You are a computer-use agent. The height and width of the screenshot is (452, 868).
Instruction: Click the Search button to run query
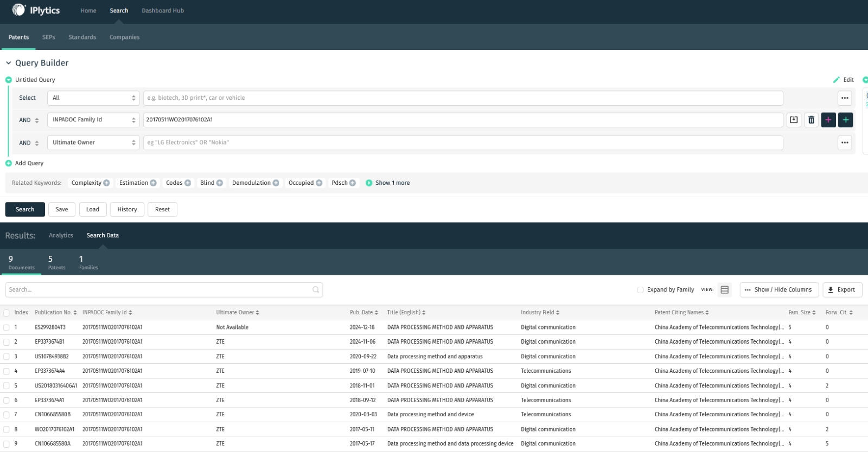(25, 210)
